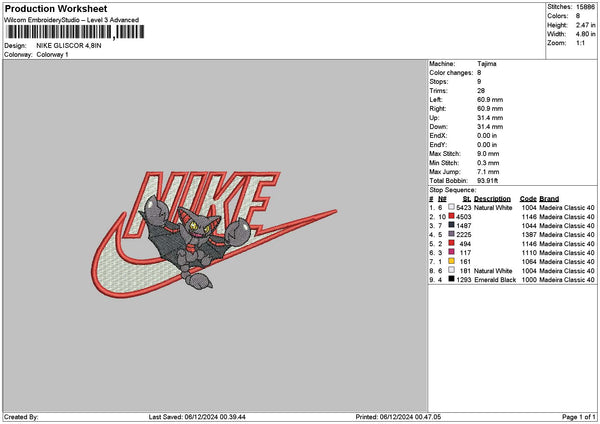Click the Max Stitch value '9.0 mm'
Image resolution: width=600 pixels, height=424 pixels.
point(488,154)
